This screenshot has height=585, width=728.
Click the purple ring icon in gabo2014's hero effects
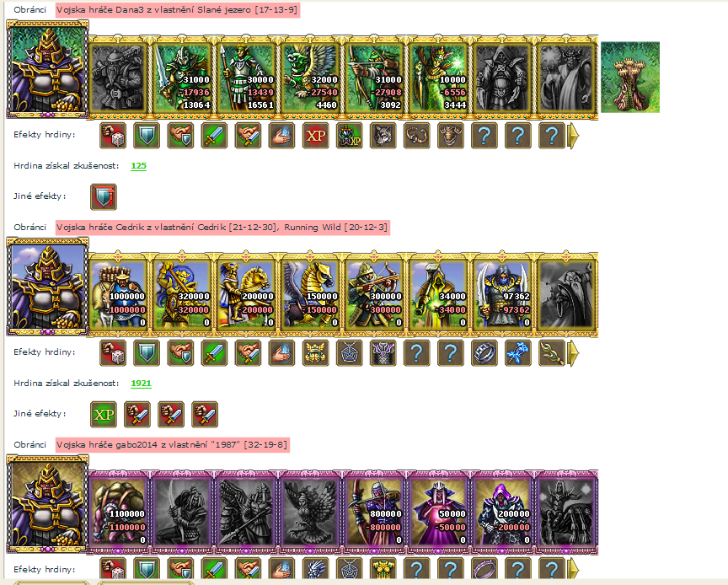(484, 568)
